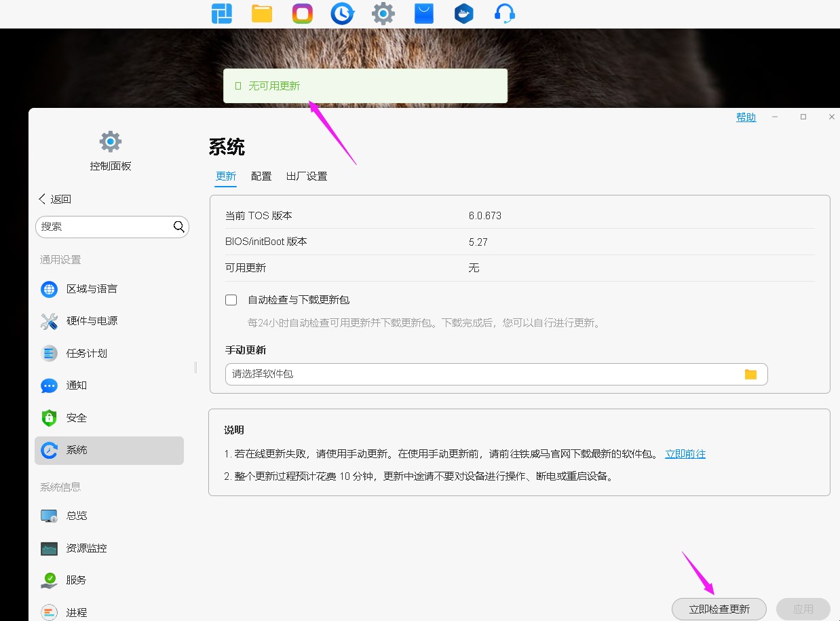Open 资源监控 in sidebar
The image size is (840, 621).
[x=109, y=548]
